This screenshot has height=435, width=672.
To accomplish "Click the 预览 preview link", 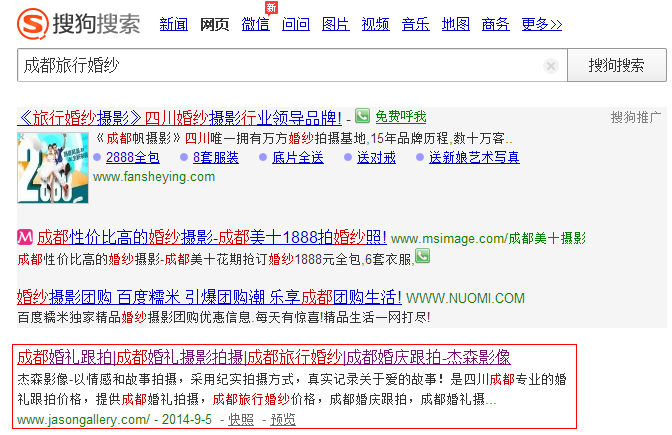I will 283,419.
